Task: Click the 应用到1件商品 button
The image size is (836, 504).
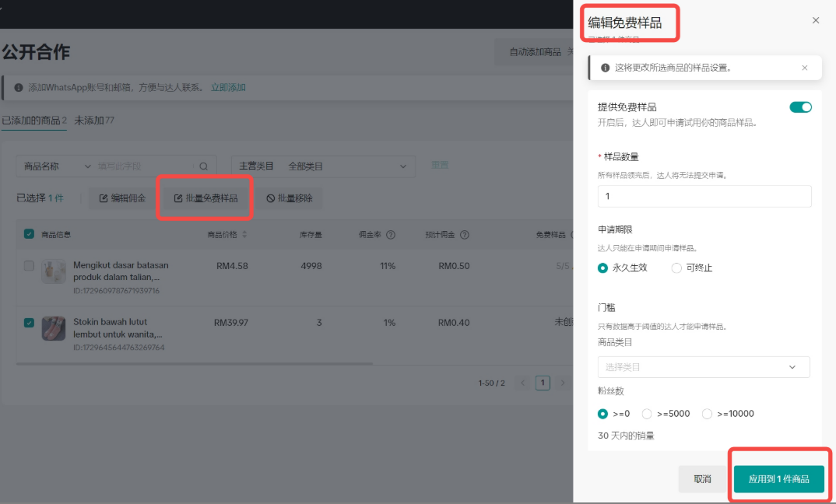Action: [778, 479]
